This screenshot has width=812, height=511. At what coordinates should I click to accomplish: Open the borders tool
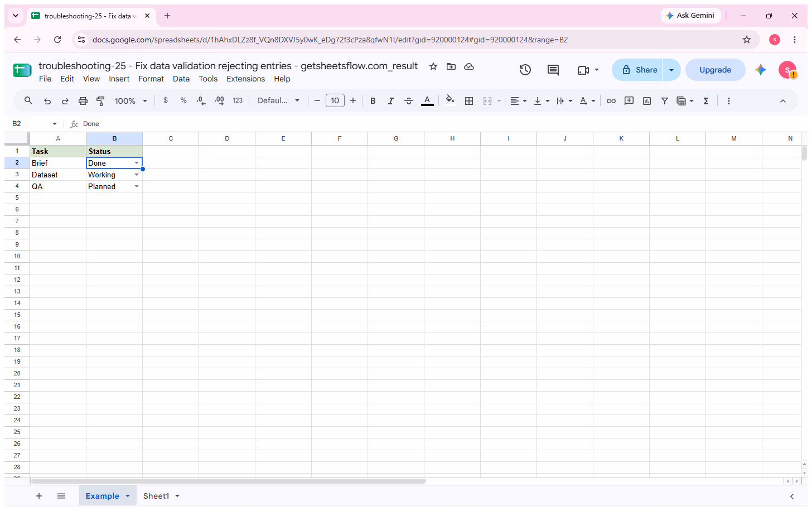click(469, 101)
